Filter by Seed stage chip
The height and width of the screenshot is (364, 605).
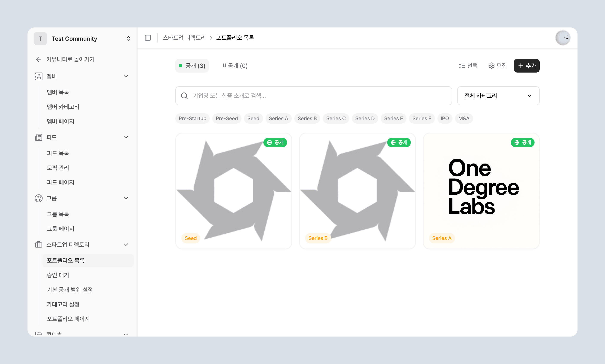tap(253, 118)
